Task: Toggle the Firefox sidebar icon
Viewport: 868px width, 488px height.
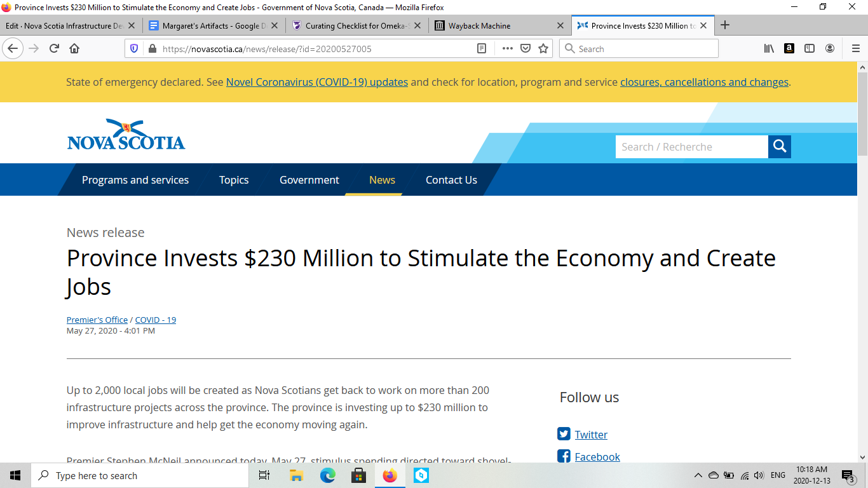Action: coord(810,48)
